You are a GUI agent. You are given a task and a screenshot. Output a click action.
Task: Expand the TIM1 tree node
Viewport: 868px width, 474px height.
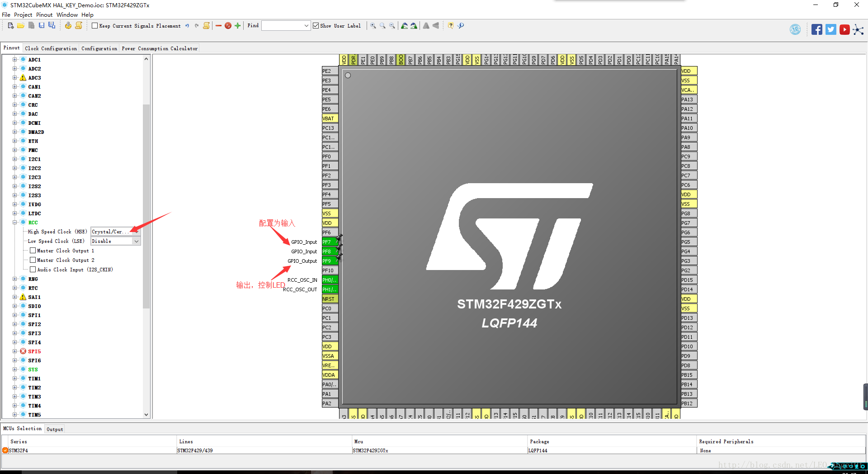(x=14, y=379)
